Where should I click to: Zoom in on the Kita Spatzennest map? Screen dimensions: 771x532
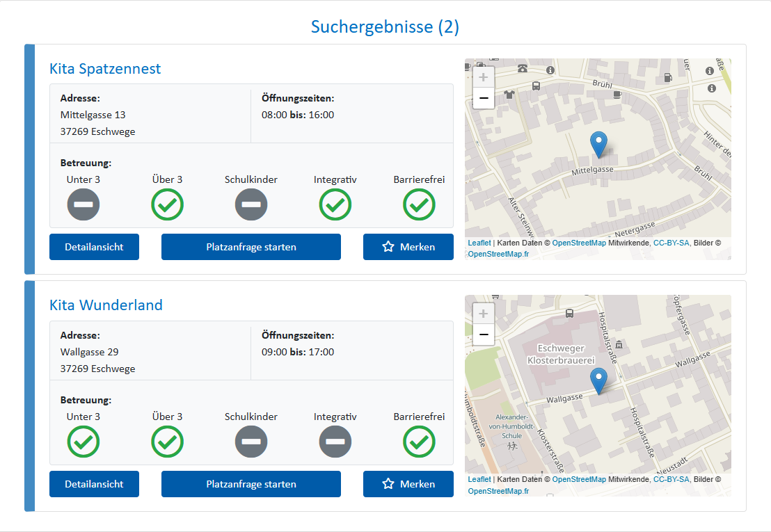(x=483, y=76)
